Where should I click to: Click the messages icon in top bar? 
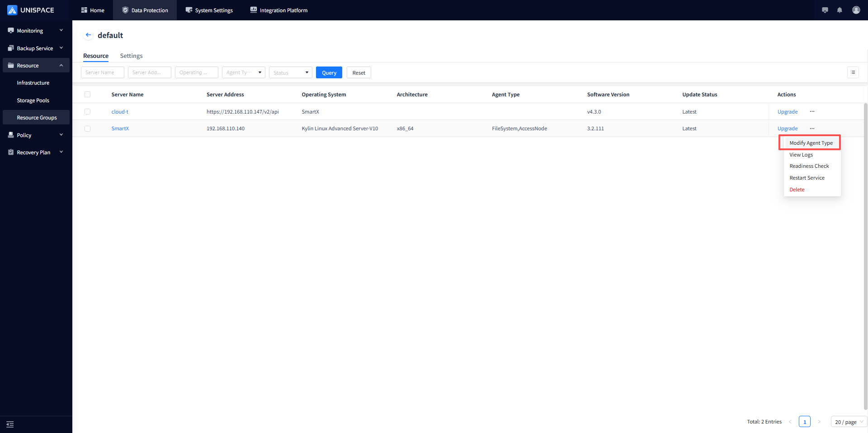825,10
